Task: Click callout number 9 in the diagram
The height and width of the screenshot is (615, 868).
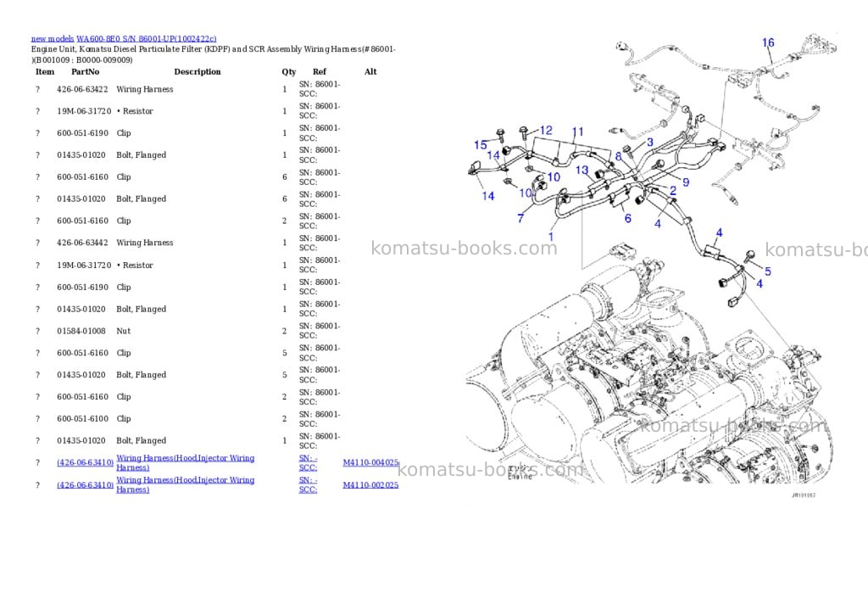Action: (686, 182)
